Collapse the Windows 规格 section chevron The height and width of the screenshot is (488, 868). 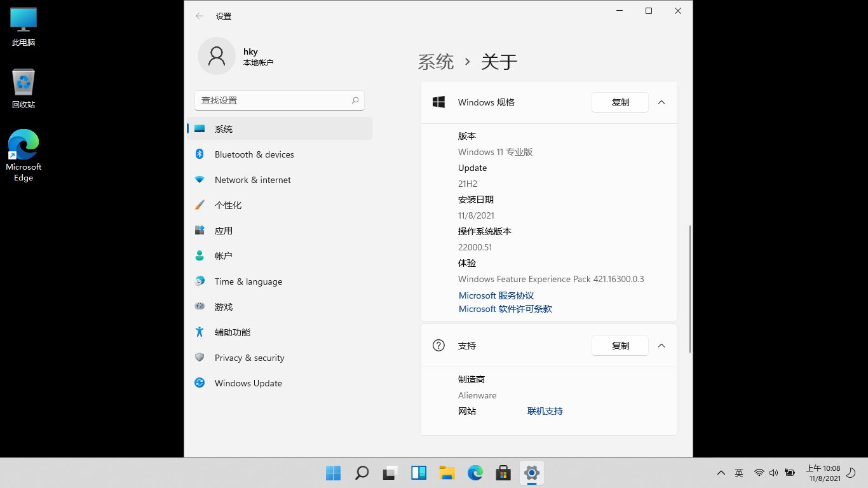(x=661, y=102)
